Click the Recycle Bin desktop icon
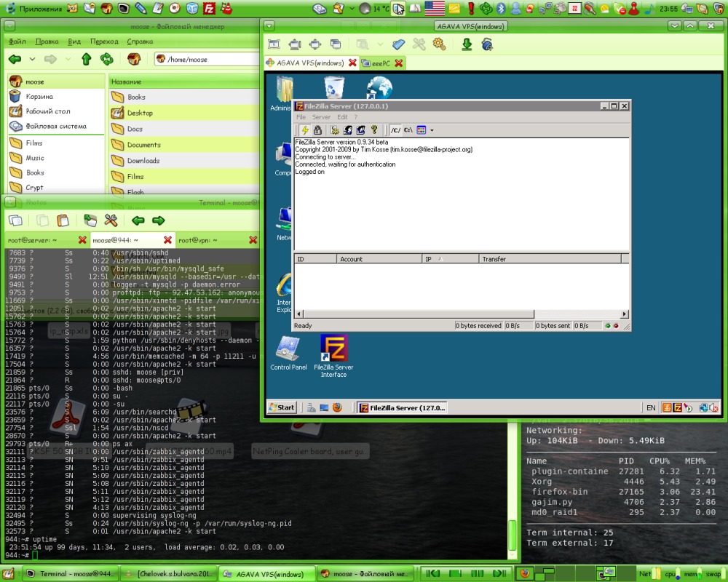Viewport: 728px width, 582px height. (333, 87)
